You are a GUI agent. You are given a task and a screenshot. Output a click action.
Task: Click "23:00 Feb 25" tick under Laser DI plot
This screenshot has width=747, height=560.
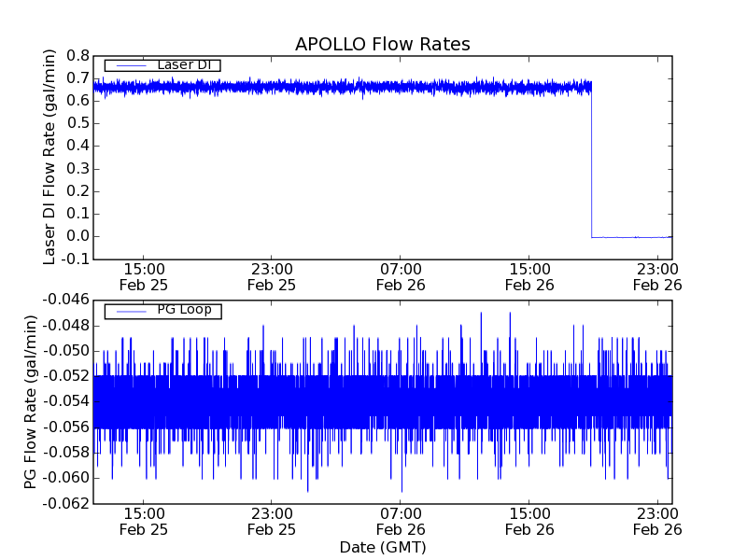(x=272, y=277)
